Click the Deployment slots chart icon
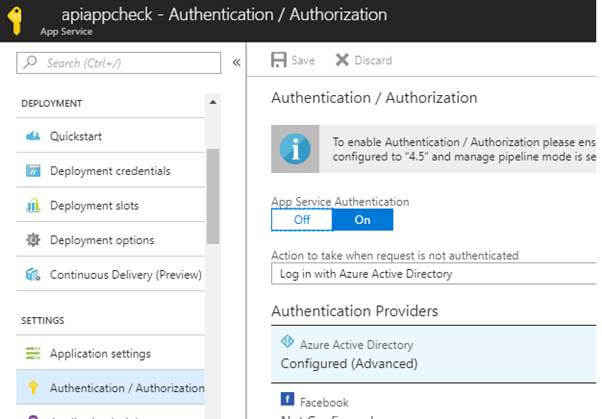The width and height of the screenshot is (602, 419). 33,205
